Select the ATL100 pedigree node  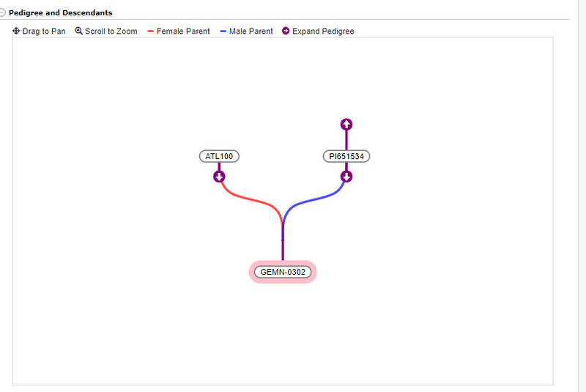tap(219, 156)
